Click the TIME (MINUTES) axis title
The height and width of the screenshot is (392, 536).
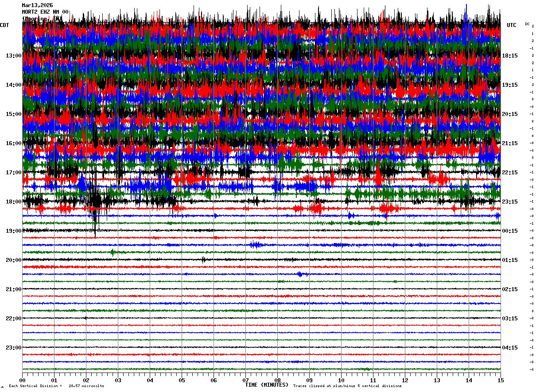(267, 385)
